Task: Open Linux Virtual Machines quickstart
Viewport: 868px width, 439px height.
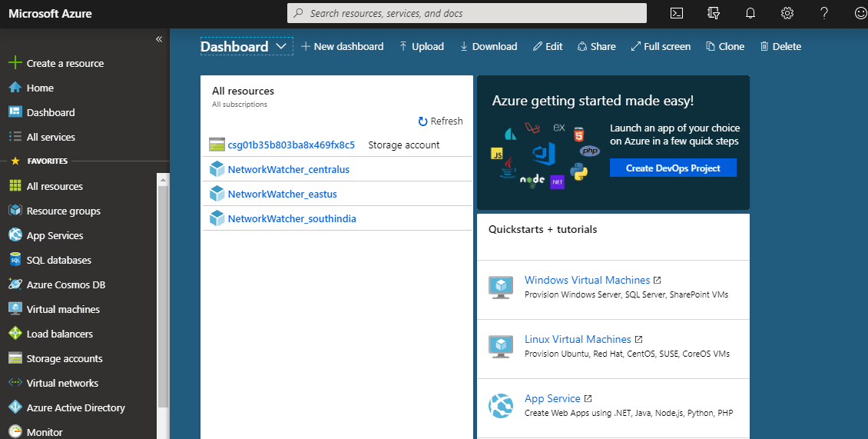Action: 578,339
